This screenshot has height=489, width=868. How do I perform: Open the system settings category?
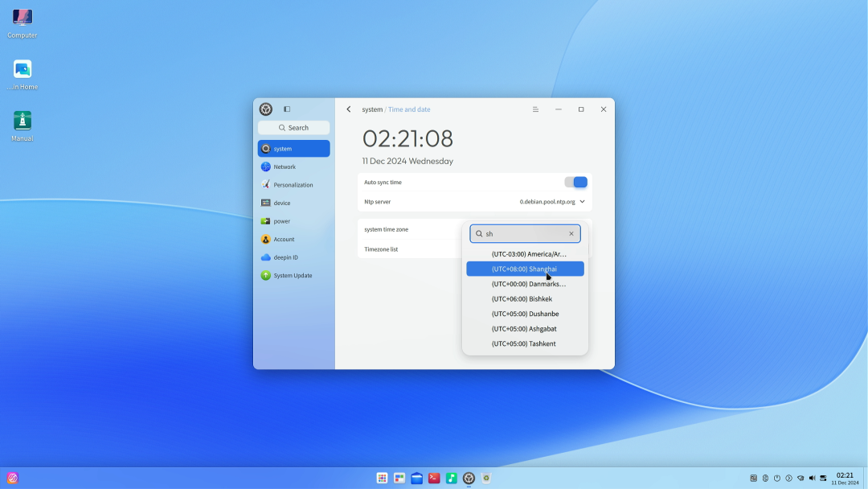(293, 149)
